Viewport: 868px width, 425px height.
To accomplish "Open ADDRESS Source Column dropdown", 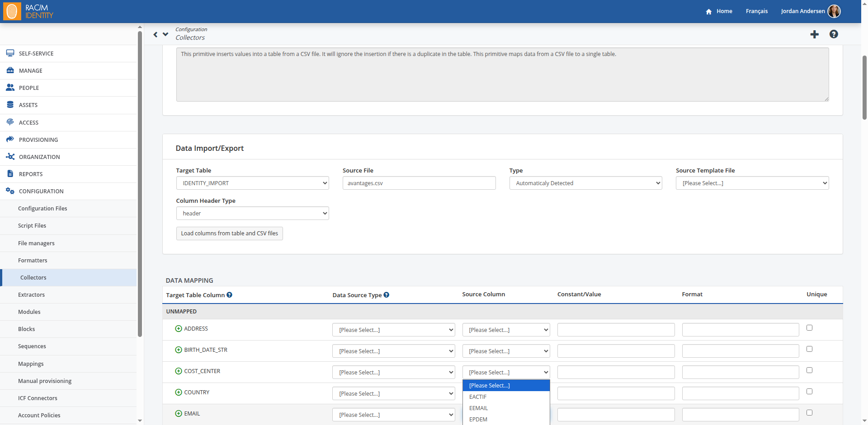I will pyautogui.click(x=506, y=330).
